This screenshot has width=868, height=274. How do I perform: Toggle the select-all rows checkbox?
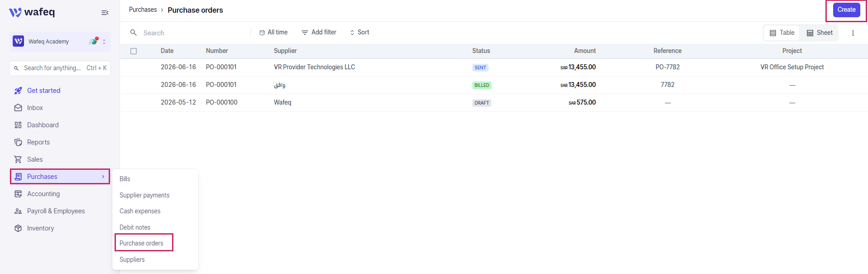point(134,51)
